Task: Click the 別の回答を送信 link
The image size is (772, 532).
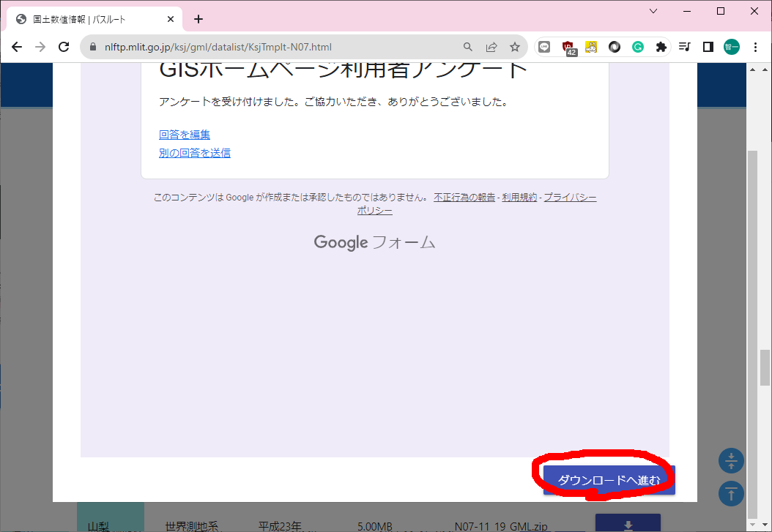Action: point(195,153)
